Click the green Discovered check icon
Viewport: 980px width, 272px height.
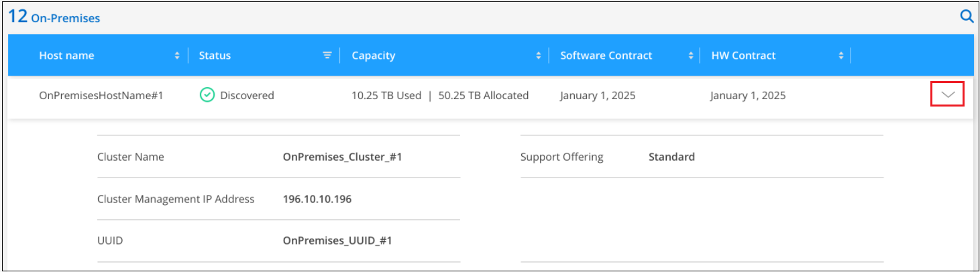(x=207, y=95)
